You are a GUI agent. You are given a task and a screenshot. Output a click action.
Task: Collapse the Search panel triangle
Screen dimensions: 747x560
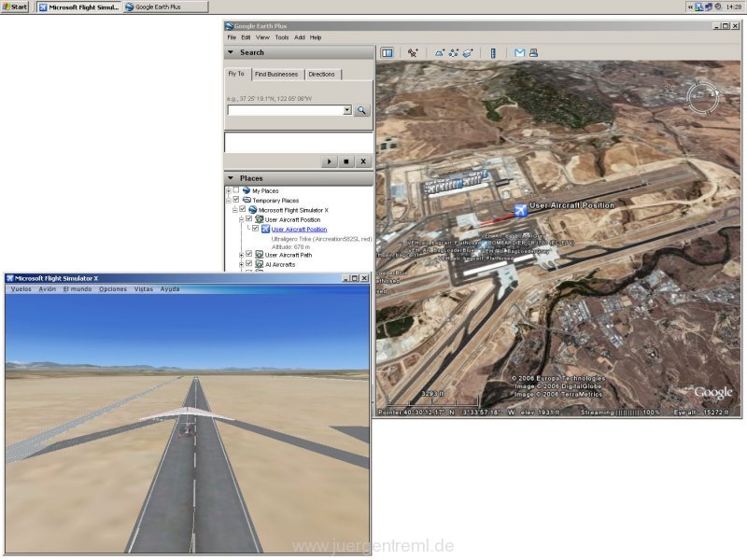click(x=231, y=52)
